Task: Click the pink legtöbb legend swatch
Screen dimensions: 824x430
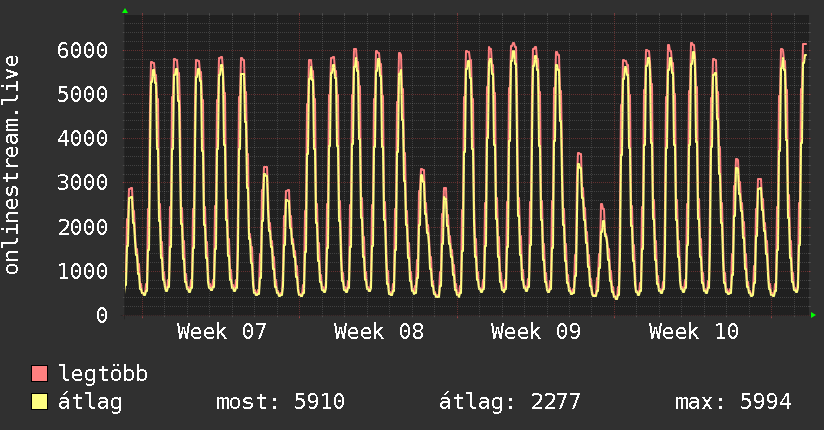Action: [39, 374]
